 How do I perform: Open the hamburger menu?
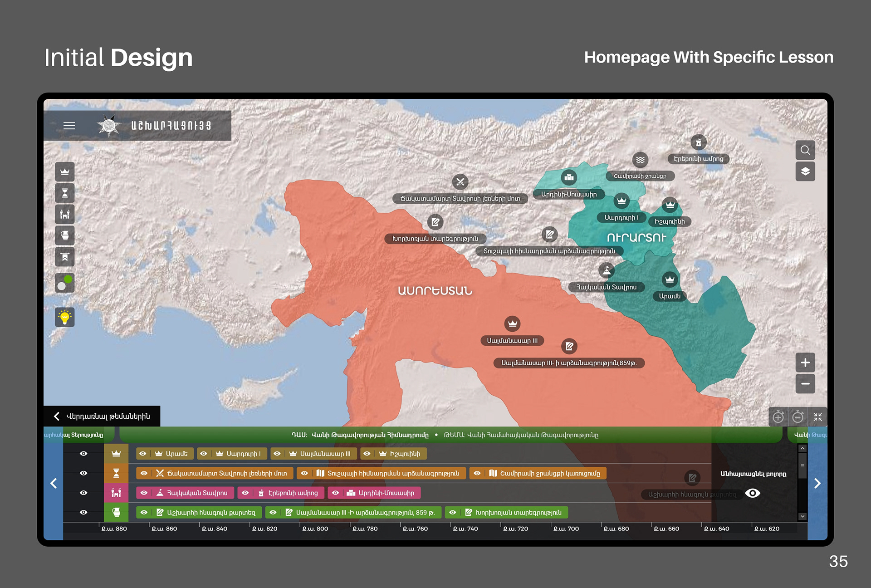tap(69, 126)
